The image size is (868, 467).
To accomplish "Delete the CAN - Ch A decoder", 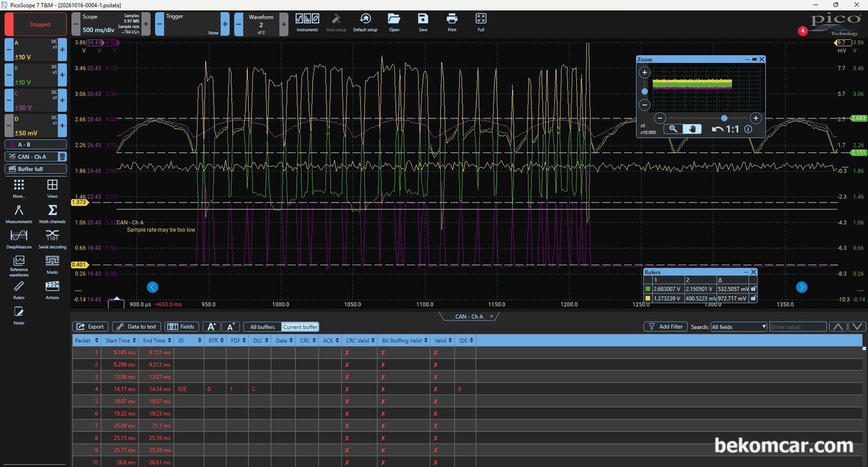I will 62,157.
